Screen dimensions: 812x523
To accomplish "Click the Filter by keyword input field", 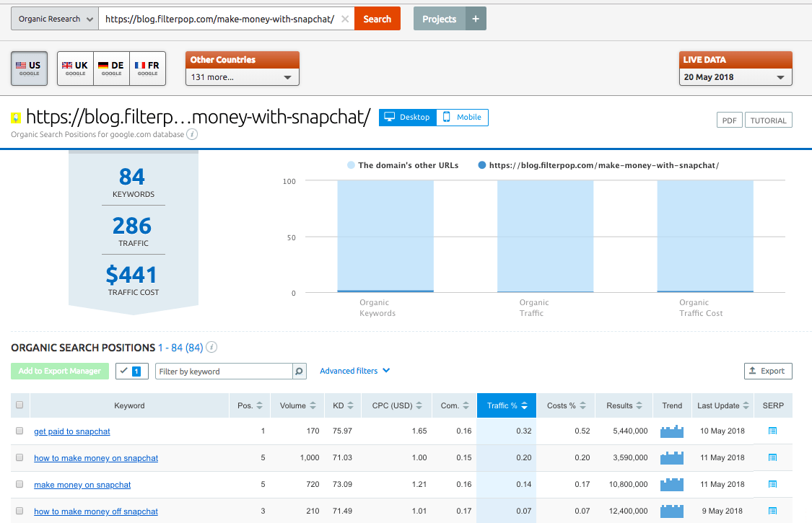I will [224, 372].
